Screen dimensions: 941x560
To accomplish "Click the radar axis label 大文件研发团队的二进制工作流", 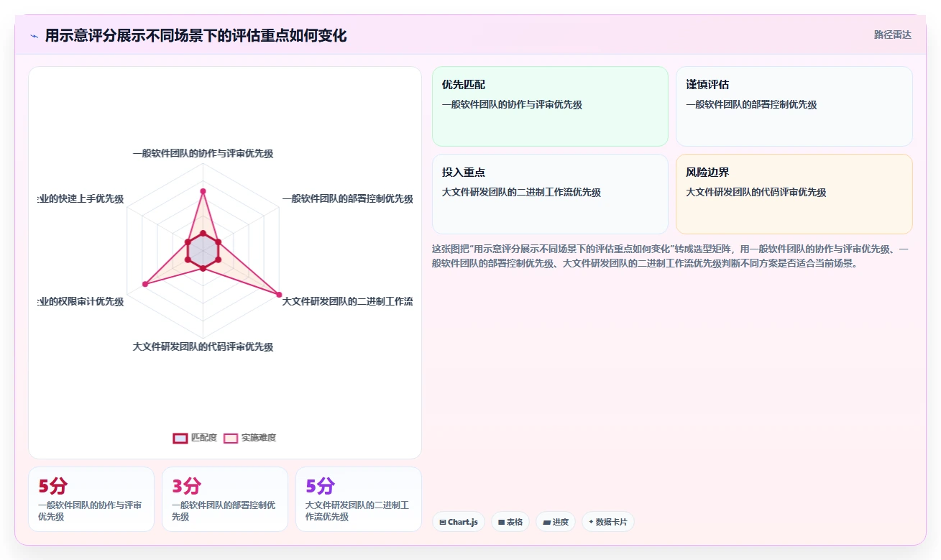I will tap(348, 301).
